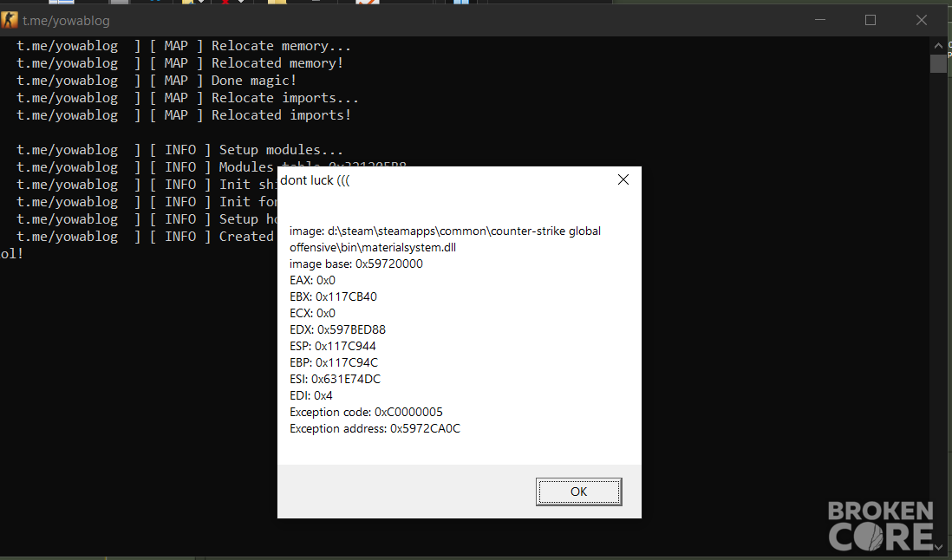Screen dimensions: 952x560
Task: Click the 'Relocate memory...' console line
Action: tap(183, 46)
